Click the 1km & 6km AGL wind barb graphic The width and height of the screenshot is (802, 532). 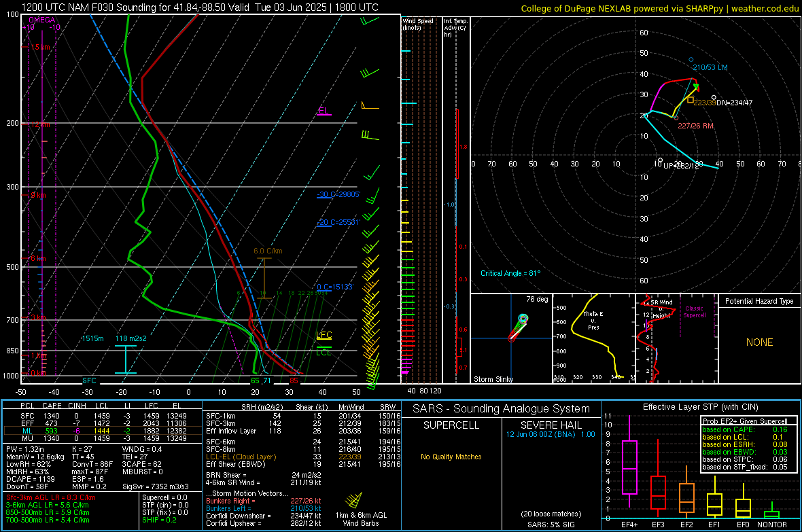coord(355,500)
